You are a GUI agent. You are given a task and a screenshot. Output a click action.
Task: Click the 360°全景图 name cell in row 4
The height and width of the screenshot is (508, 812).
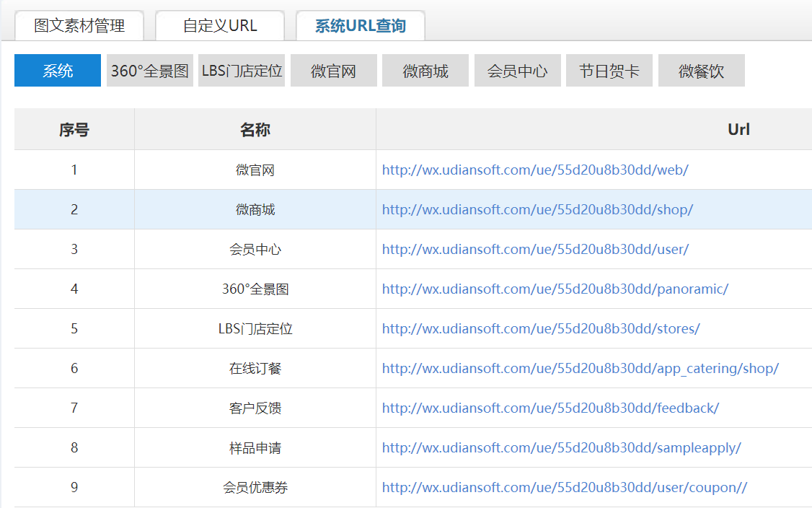point(255,289)
